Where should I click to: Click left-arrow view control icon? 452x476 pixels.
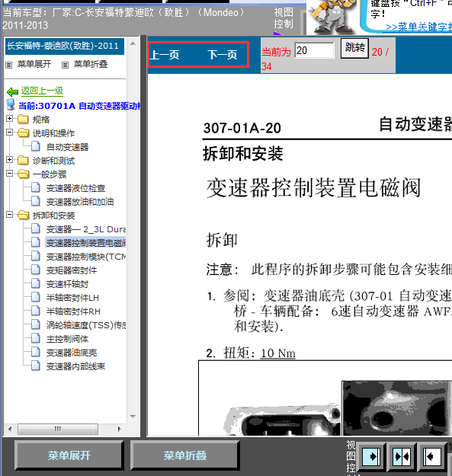pos(432,456)
